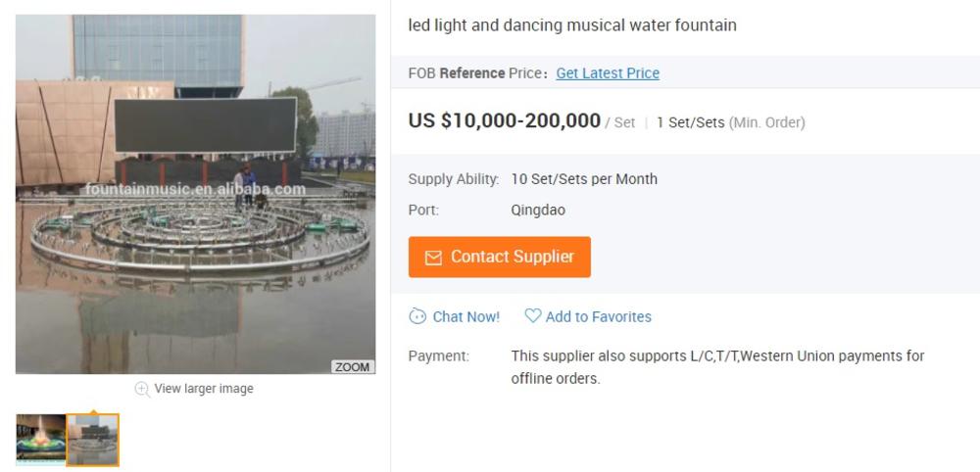Click the chat bubble icon
The width and height of the screenshot is (980, 472).
[x=418, y=316]
